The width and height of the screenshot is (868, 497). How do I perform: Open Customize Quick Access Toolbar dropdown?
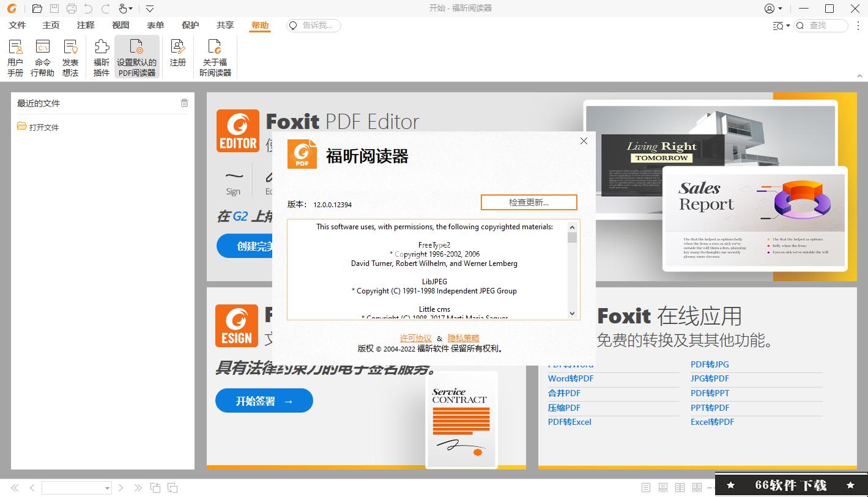point(150,9)
